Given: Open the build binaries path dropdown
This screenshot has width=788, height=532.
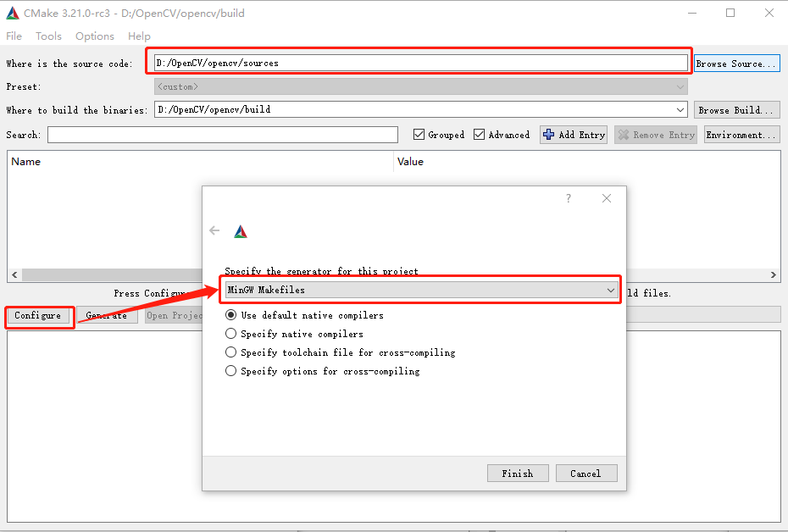Looking at the screenshot, I should coord(680,108).
